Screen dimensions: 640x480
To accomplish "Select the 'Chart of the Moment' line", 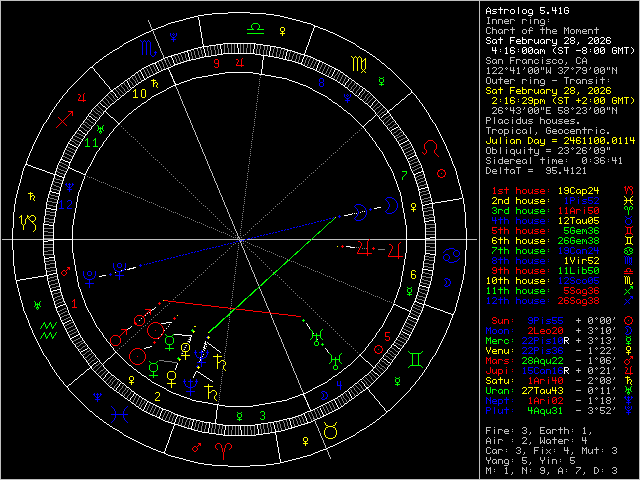I will point(542,31).
